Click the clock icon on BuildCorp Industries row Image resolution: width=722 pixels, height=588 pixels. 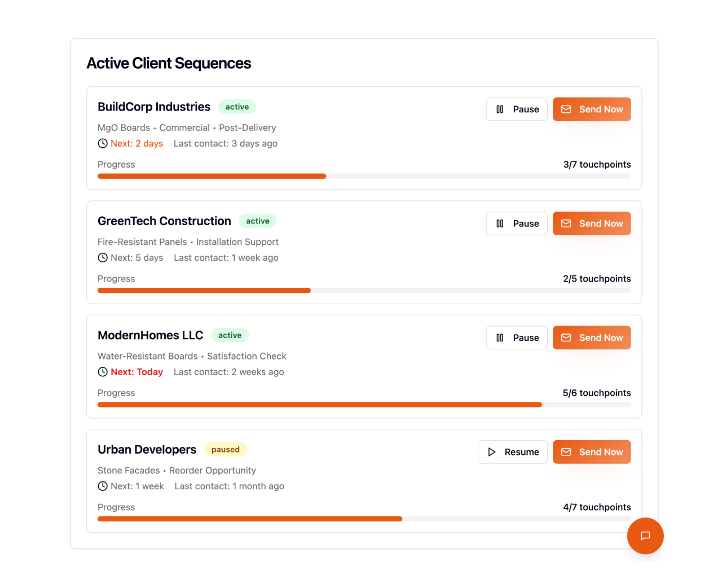[102, 143]
